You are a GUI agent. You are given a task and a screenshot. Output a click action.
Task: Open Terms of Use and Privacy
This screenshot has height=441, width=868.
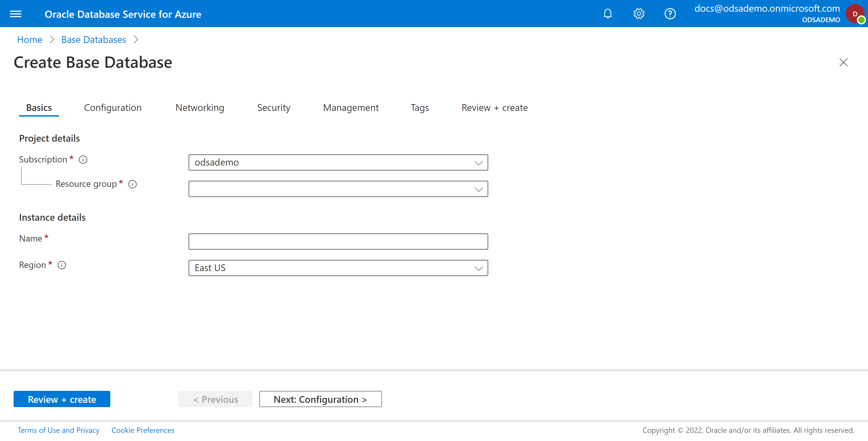[58, 430]
